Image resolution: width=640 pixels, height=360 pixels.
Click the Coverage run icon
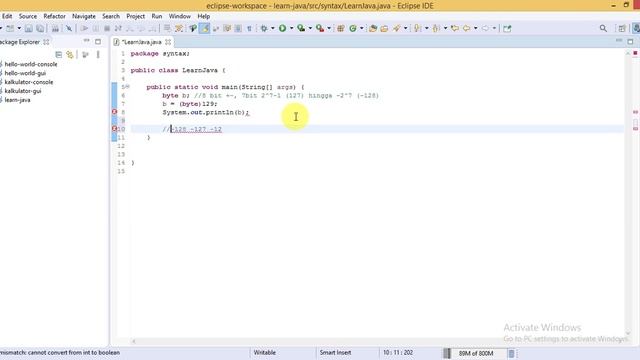(x=301, y=28)
